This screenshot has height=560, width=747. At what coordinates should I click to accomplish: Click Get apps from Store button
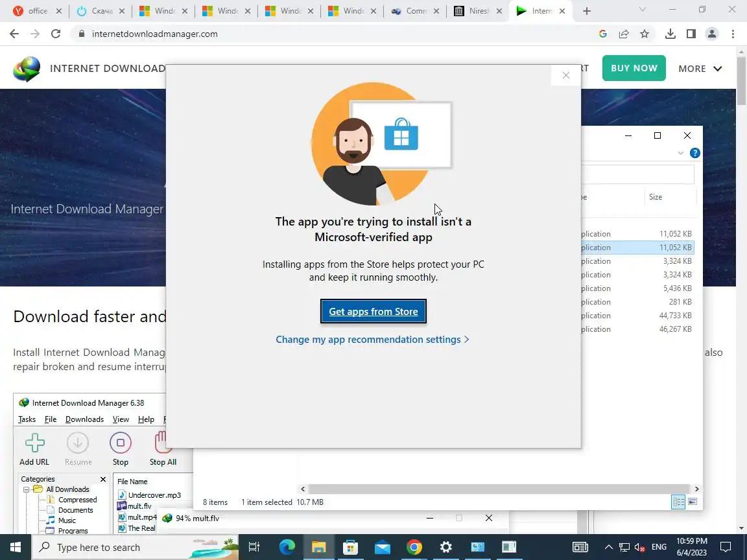tap(373, 311)
